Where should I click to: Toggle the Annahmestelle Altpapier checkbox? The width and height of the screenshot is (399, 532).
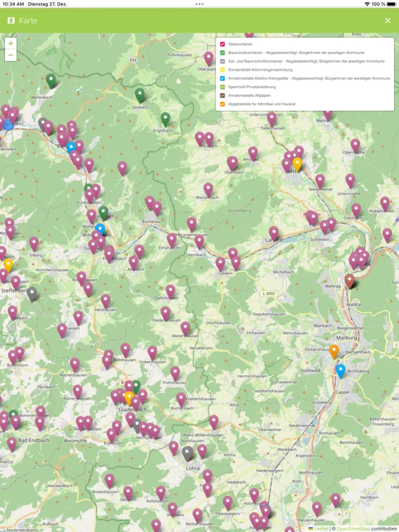point(222,96)
